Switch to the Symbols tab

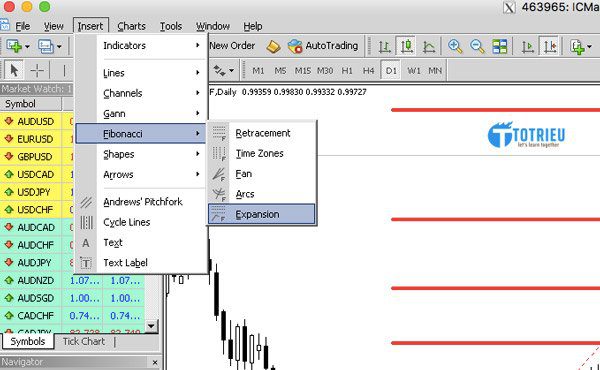(28, 341)
